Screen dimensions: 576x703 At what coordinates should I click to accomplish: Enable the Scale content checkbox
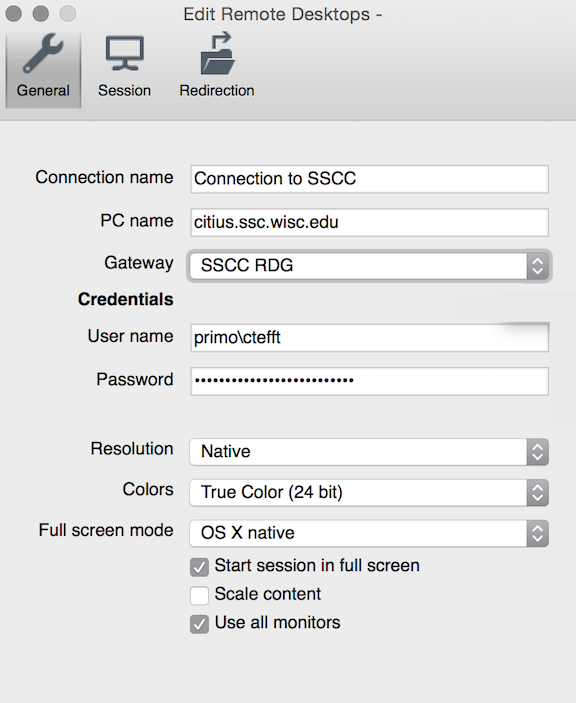coord(199,595)
